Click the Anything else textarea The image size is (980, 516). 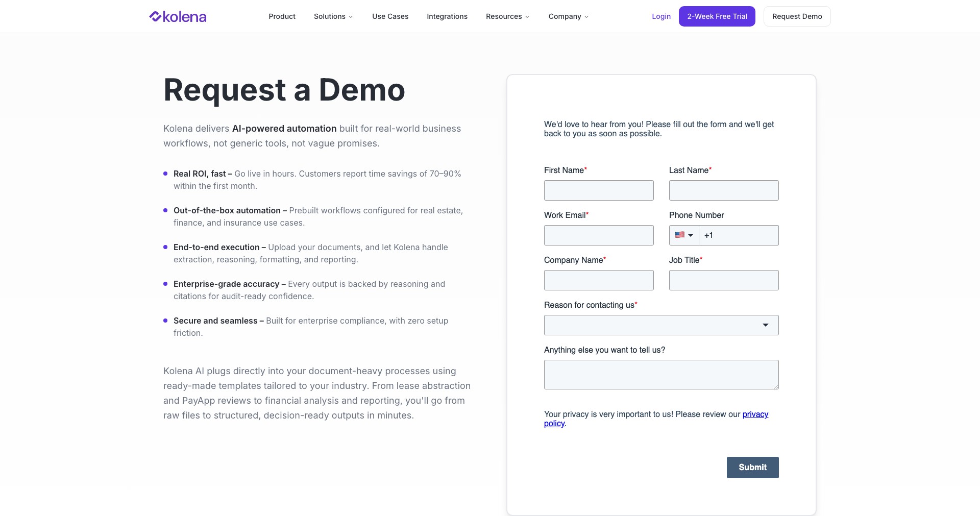coord(661,375)
